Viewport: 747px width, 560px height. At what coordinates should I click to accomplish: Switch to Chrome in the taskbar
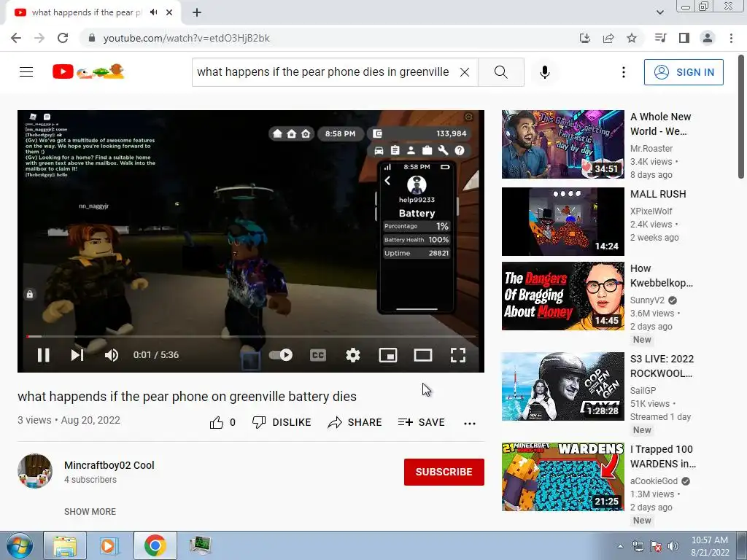click(155, 545)
